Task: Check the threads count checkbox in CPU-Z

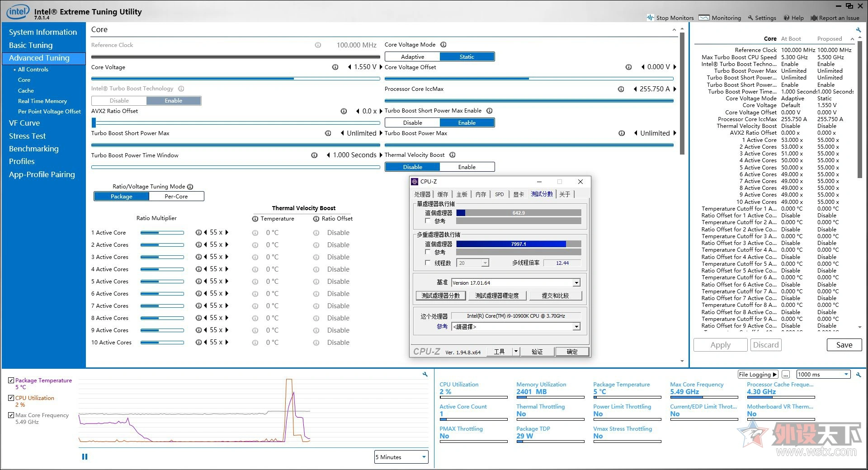Action: (428, 263)
